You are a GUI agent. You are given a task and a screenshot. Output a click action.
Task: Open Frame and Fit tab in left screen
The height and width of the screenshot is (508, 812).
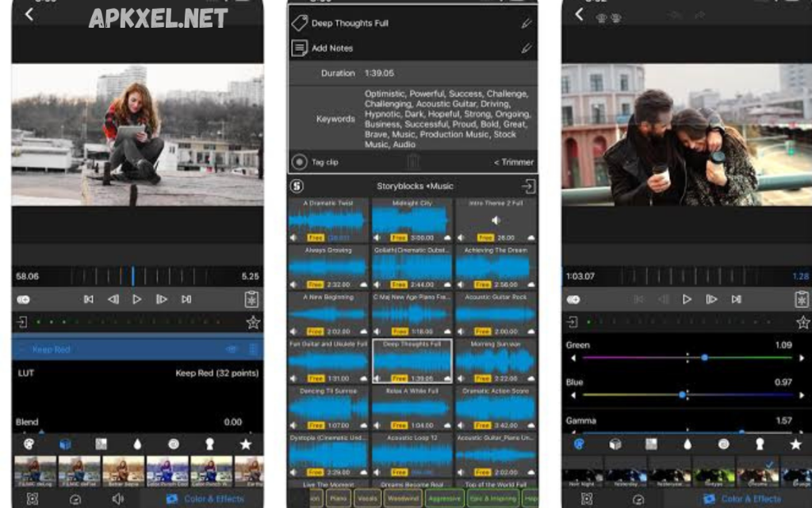[32, 498]
